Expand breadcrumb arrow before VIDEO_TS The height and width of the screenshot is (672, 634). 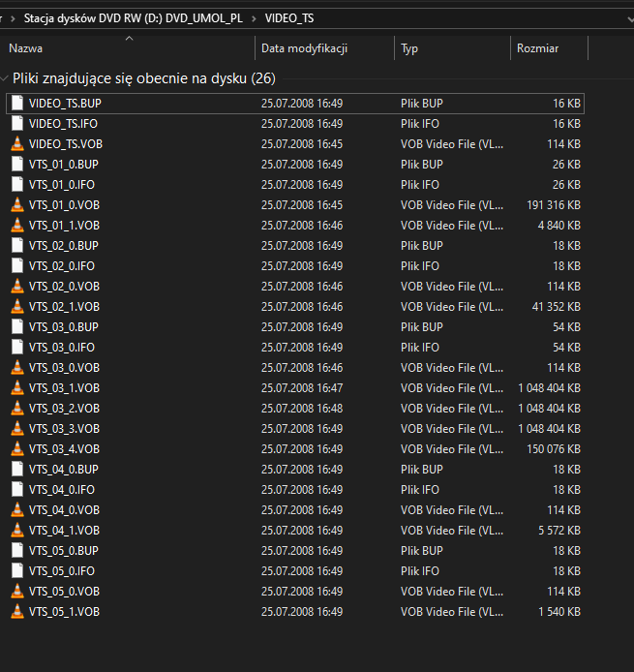pos(254,18)
